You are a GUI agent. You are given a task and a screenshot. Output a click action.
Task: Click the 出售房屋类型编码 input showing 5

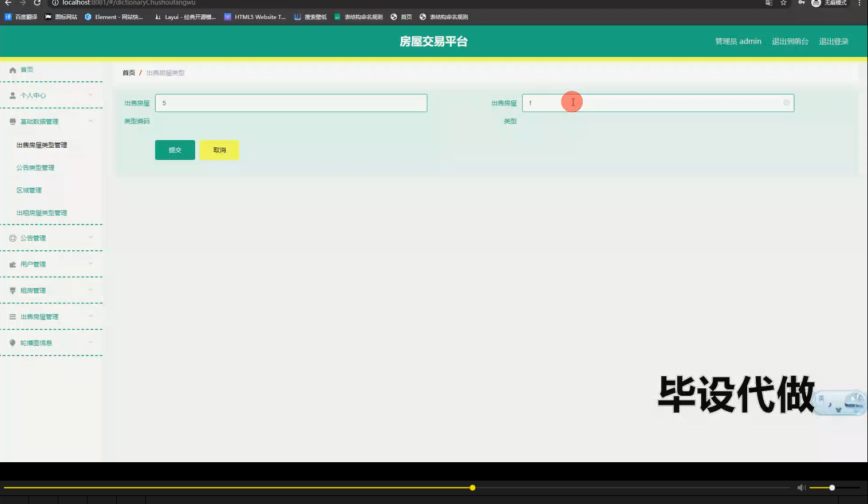point(291,103)
